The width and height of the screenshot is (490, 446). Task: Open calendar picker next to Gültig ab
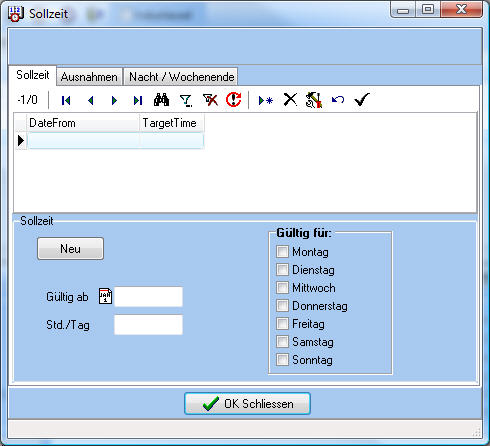click(105, 296)
